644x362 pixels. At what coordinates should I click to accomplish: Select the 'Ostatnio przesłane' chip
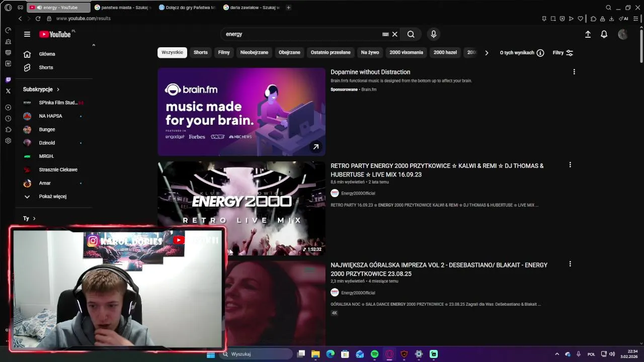(331, 52)
